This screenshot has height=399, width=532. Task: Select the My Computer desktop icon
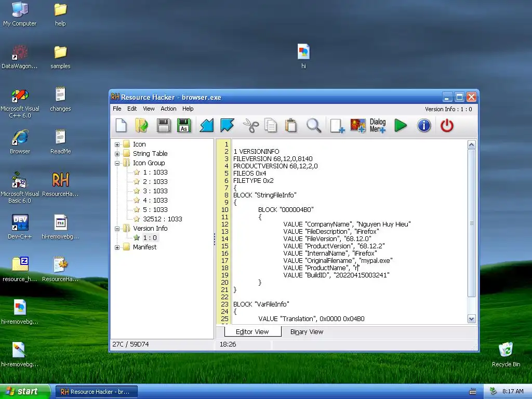[x=20, y=14]
